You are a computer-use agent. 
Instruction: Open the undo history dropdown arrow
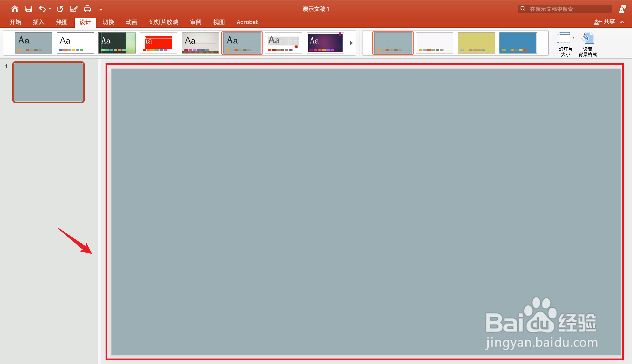(x=50, y=9)
